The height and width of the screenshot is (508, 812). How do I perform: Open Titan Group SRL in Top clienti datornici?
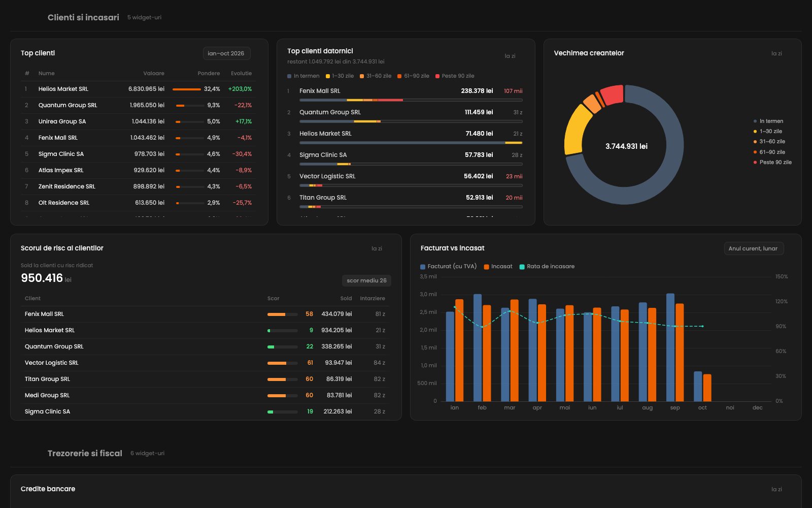404,202
